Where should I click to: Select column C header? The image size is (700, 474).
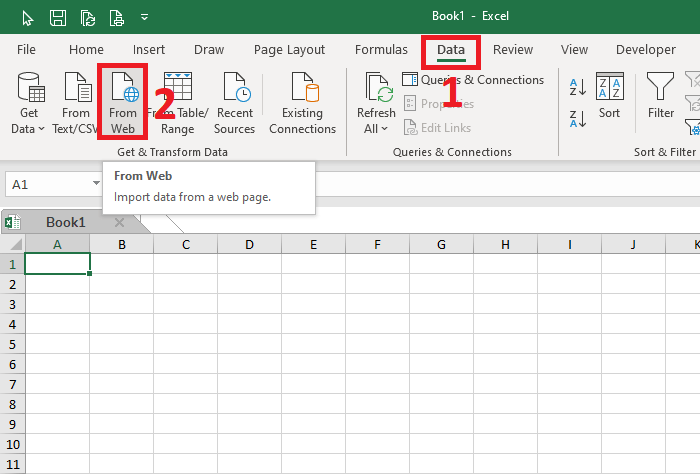click(186, 245)
